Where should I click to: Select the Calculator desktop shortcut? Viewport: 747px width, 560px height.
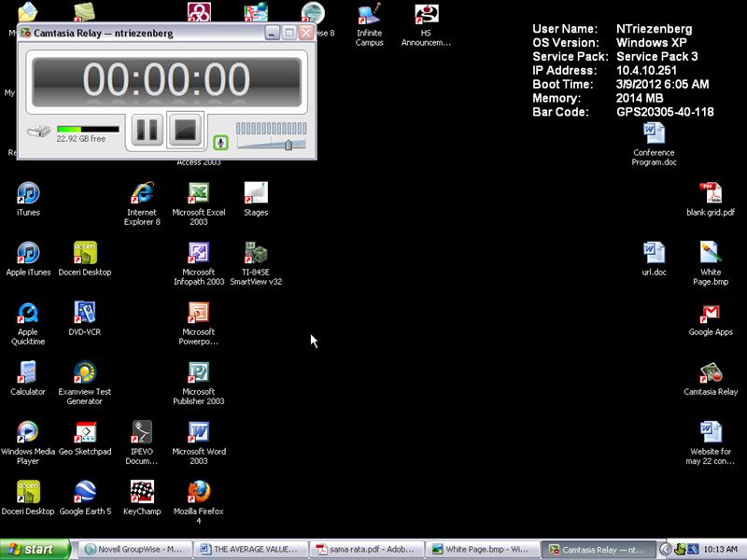28,379
